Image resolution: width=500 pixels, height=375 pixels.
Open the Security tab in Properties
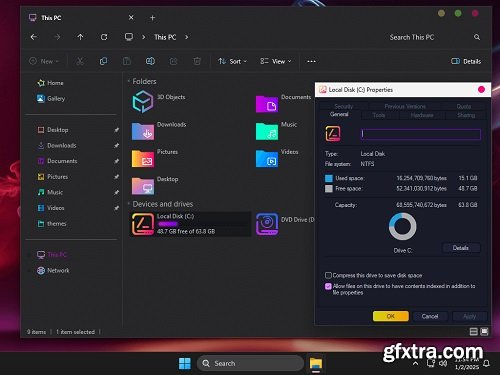tap(343, 106)
